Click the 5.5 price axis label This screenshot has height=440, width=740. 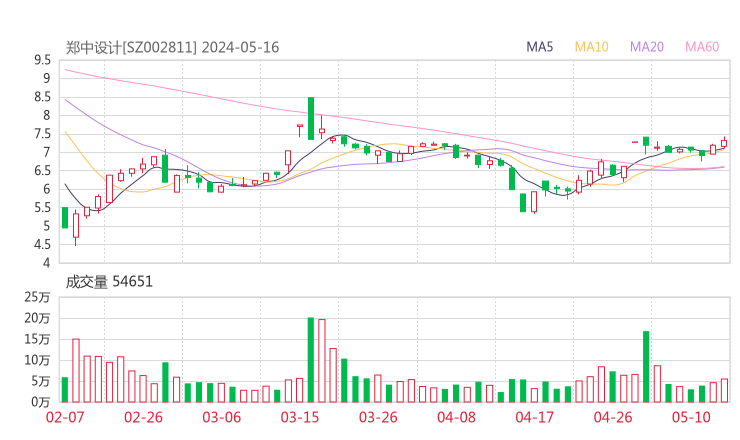[42, 208]
